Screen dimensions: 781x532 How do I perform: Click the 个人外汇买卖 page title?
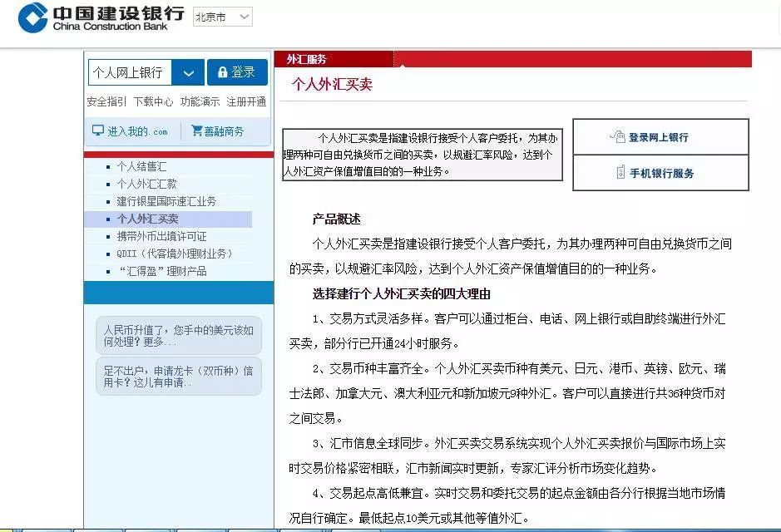[332, 84]
